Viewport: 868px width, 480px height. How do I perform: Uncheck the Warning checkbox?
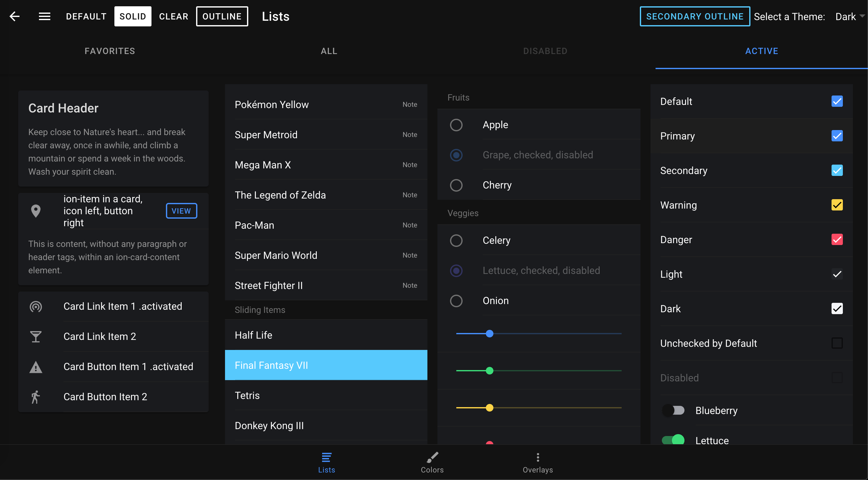coord(837,205)
